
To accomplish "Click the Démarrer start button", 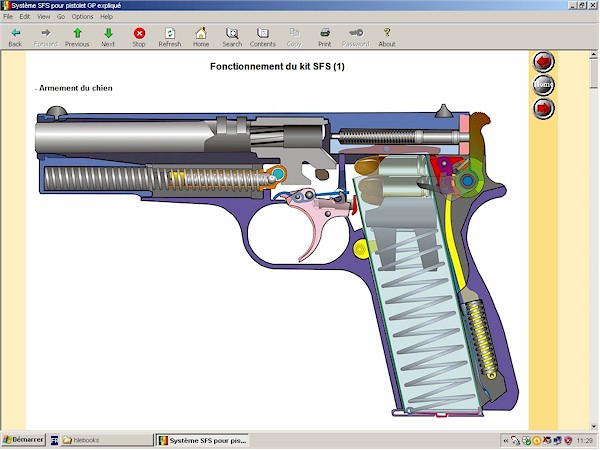I will [x=23, y=440].
